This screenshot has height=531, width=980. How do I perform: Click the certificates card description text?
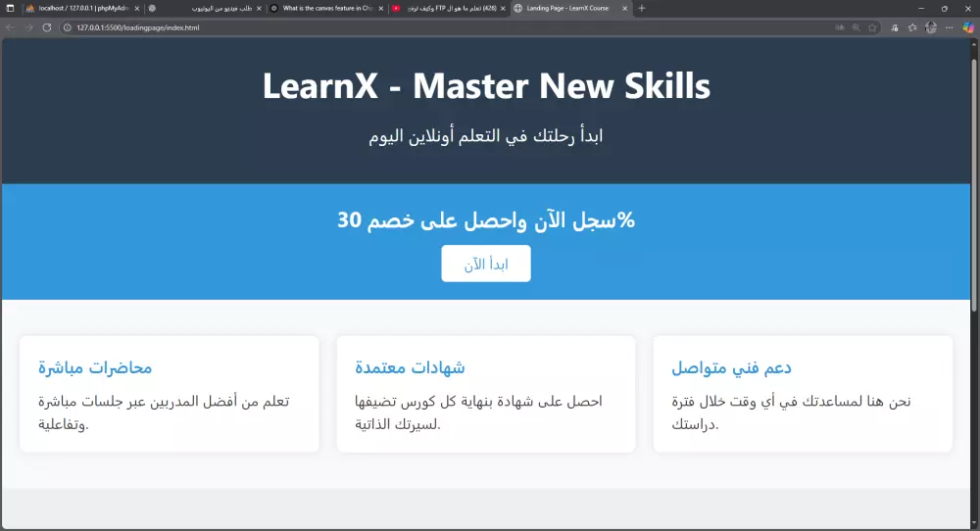tap(479, 412)
